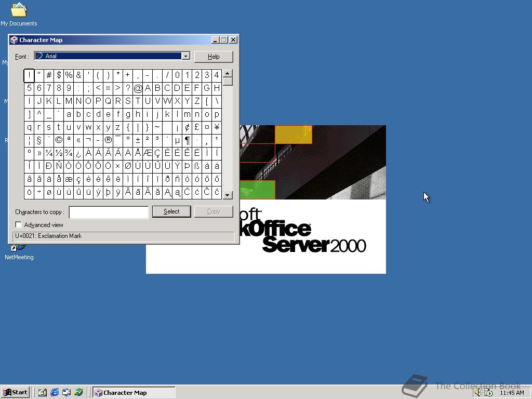Click the tray icon beside the clock
Image resolution: width=532 pixels, height=399 pixels.
(x=488, y=393)
